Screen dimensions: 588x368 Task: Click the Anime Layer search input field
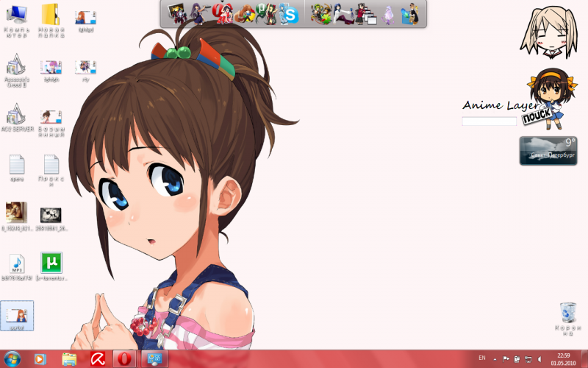(490, 121)
